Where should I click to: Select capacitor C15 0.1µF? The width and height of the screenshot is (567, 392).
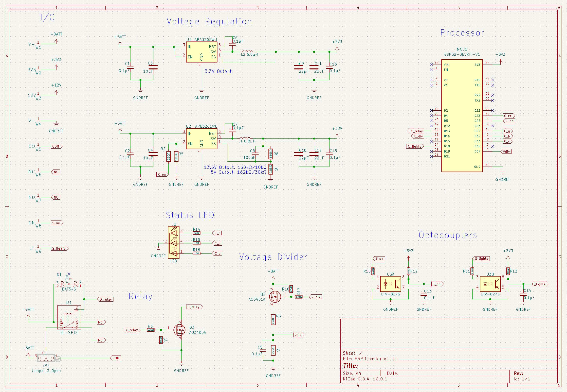click(x=329, y=154)
